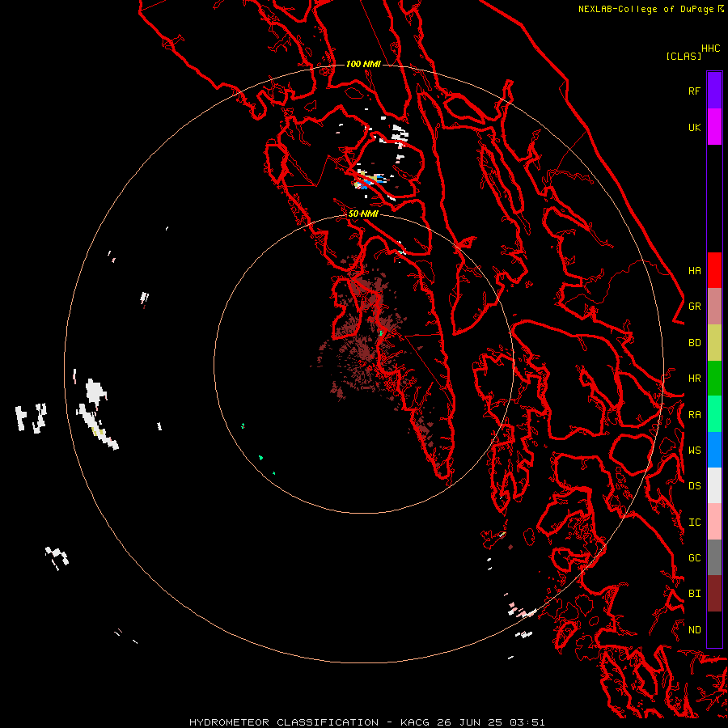Image resolution: width=728 pixels, height=728 pixels.
Task: Click the 50 NMI range ring label
Action: coord(363,214)
